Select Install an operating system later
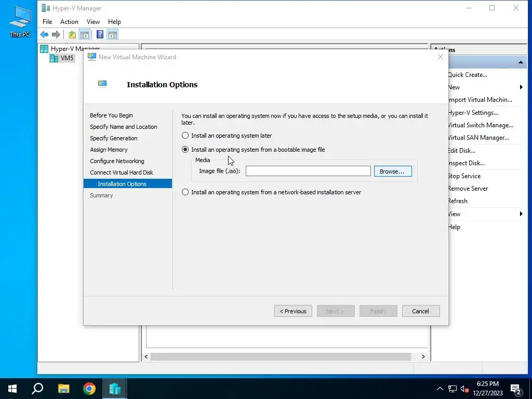 pyautogui.click(x=227, y=136)
